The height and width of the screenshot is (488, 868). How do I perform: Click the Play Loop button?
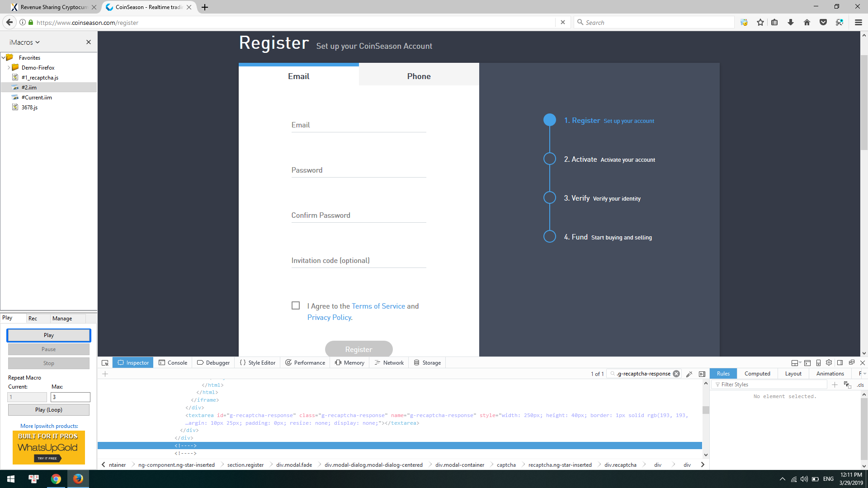tap(48, 409)
